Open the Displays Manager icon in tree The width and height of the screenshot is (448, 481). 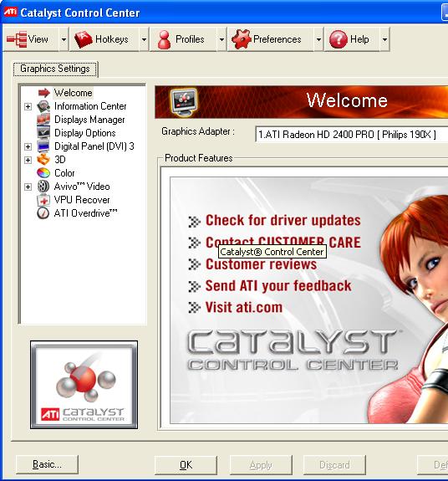(x=43, y=120)
